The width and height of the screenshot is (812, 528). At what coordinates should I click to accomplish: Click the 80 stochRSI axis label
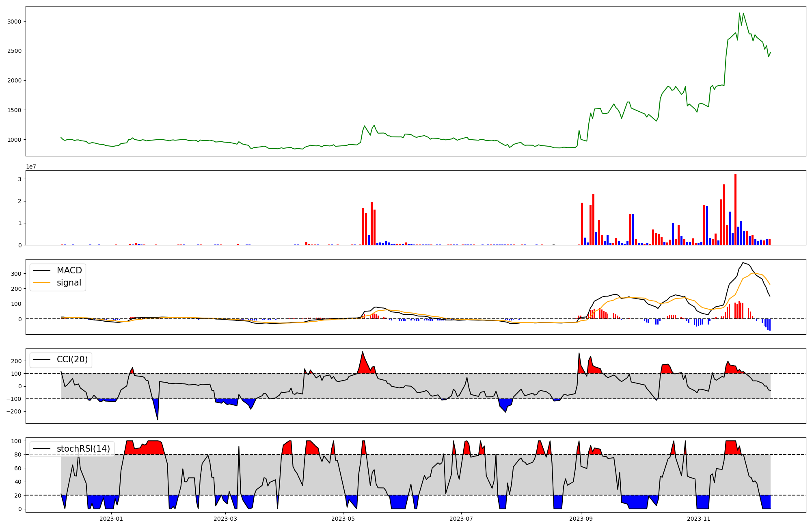click(18, 454)
